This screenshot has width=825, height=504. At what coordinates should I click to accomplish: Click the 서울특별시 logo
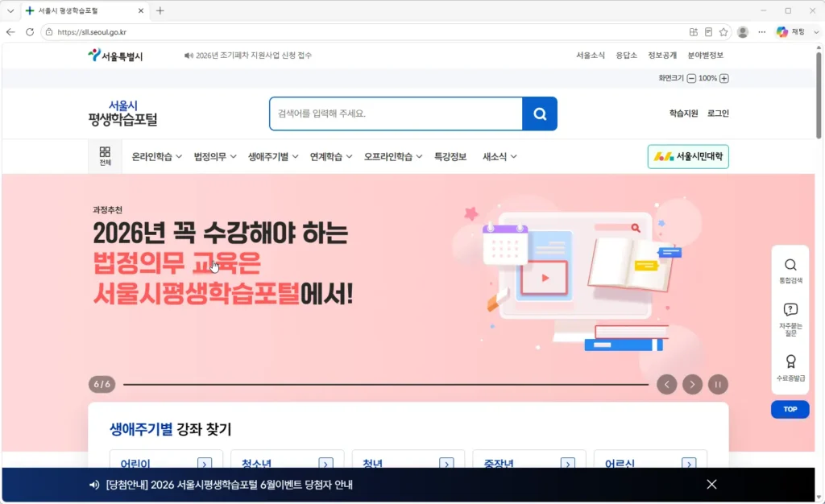[x=115, y=56]
